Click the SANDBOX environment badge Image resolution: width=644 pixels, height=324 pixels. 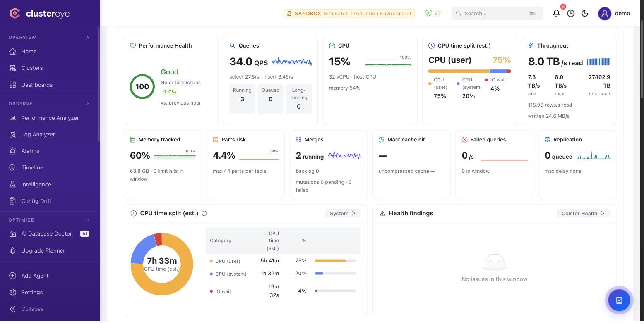pos(349,13)
